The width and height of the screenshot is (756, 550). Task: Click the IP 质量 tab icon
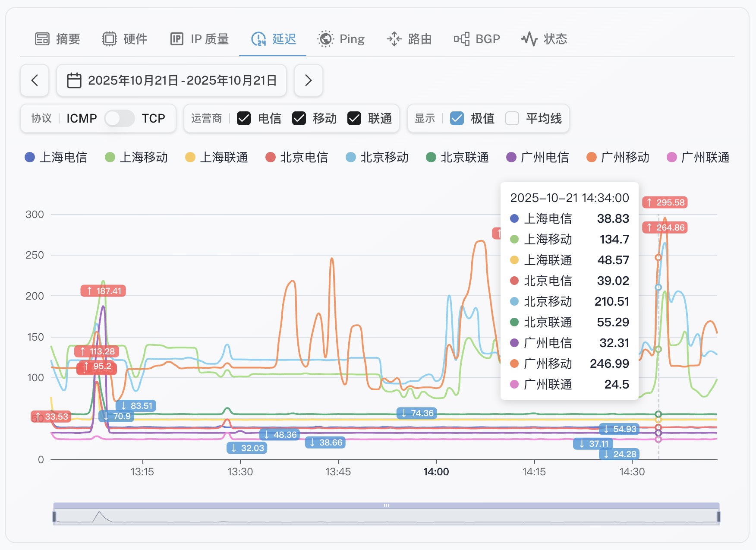tap(177, 39)
